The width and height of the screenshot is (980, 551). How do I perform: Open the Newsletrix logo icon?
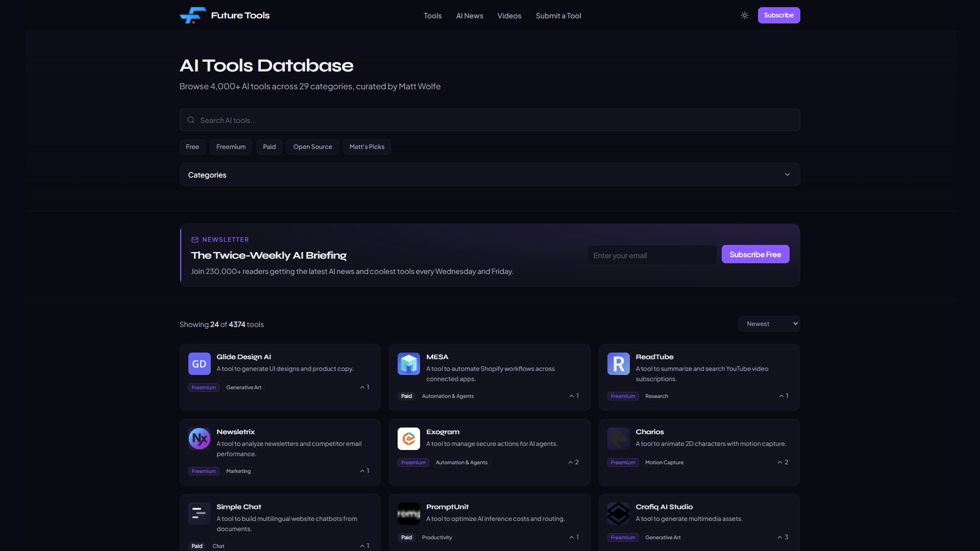[x=200, y=439]
